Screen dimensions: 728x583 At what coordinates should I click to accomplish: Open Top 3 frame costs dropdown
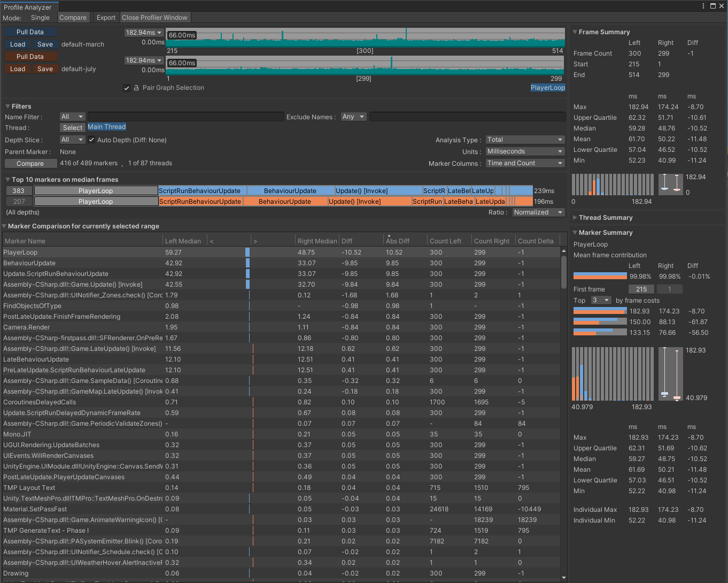tap(601, 301)
